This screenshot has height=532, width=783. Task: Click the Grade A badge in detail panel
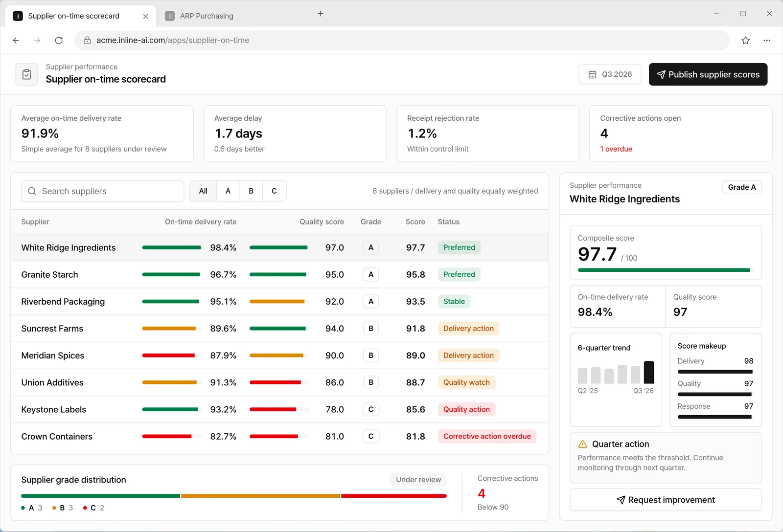click(x=742, y=187)
